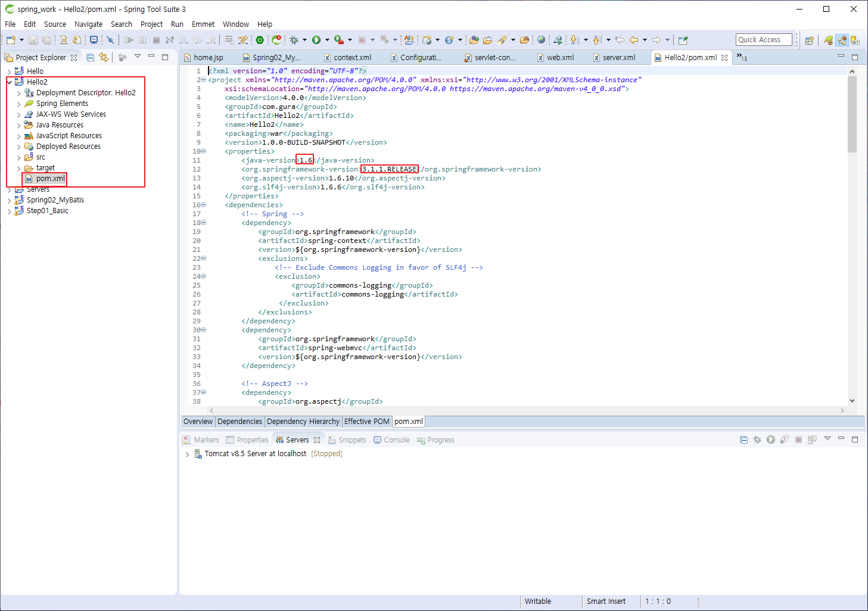Open the Run button dropdown arrow
Screen dimensions: 868x611
[327, 40]
